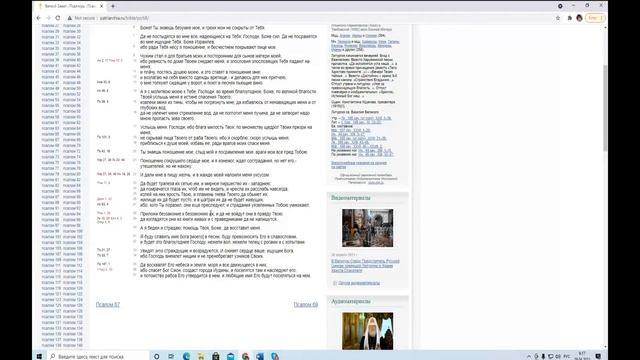Open Cortana from the taskbar
Screen dimensions: 640x360
click(x=156, y=356)
